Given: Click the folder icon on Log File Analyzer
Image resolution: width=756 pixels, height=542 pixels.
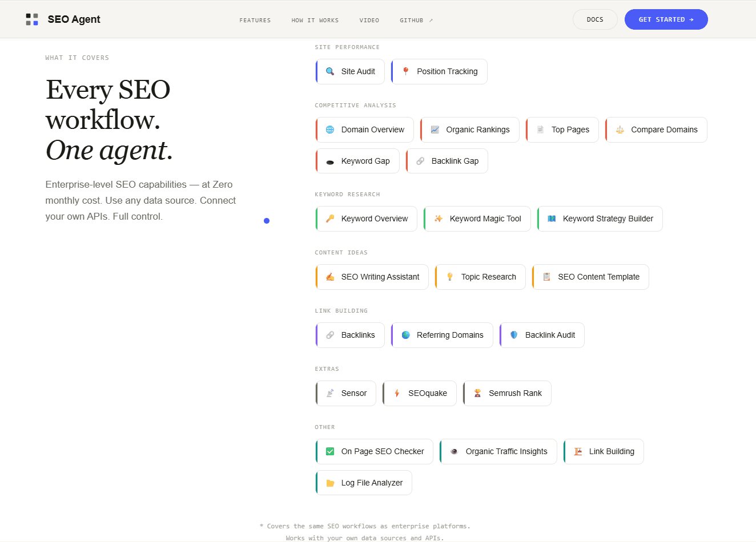Looking at the screenshot, I should tap(330, 483).
